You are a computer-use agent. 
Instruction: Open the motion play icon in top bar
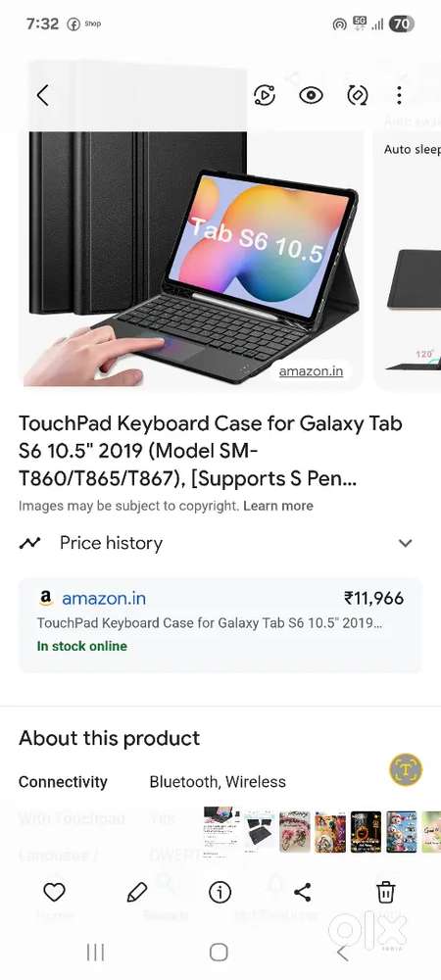(265, 96)
